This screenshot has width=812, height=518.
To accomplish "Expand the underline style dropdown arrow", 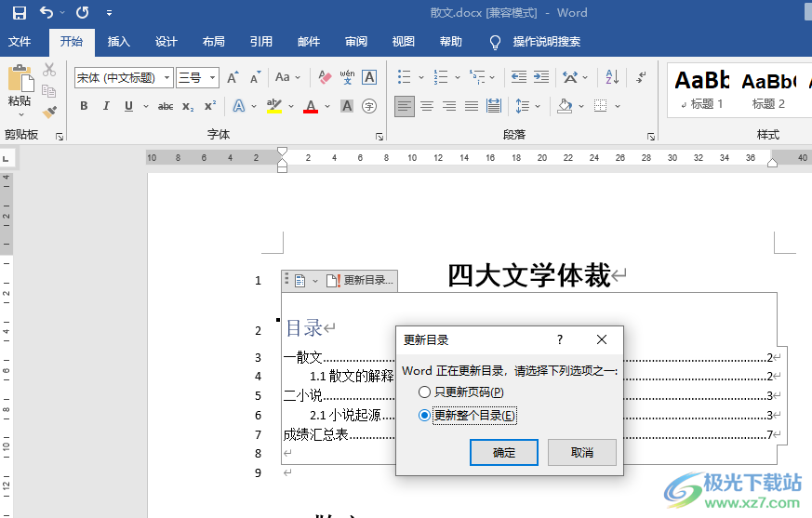I will [146, 106].
